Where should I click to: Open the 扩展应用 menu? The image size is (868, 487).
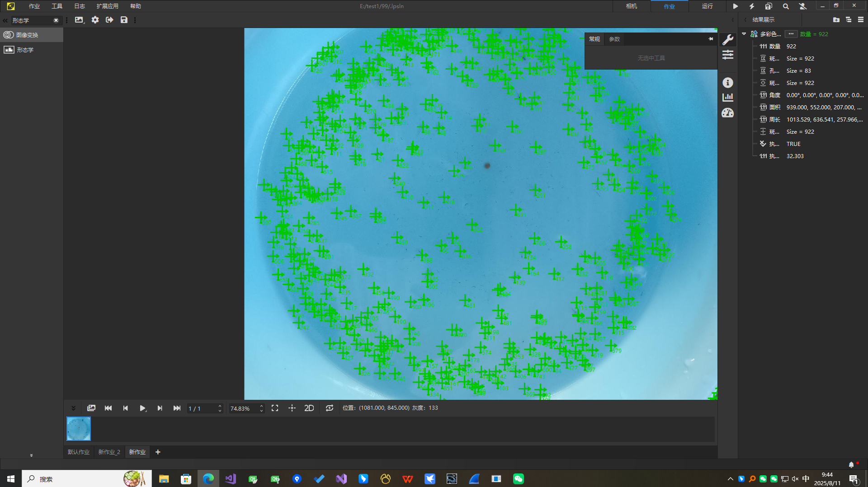pos(107,6)
